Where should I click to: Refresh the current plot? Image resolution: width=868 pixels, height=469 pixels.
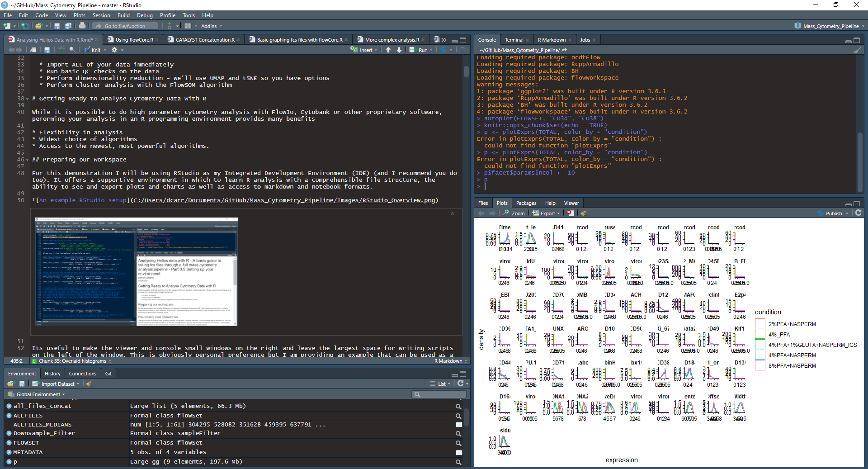(858, 213)
